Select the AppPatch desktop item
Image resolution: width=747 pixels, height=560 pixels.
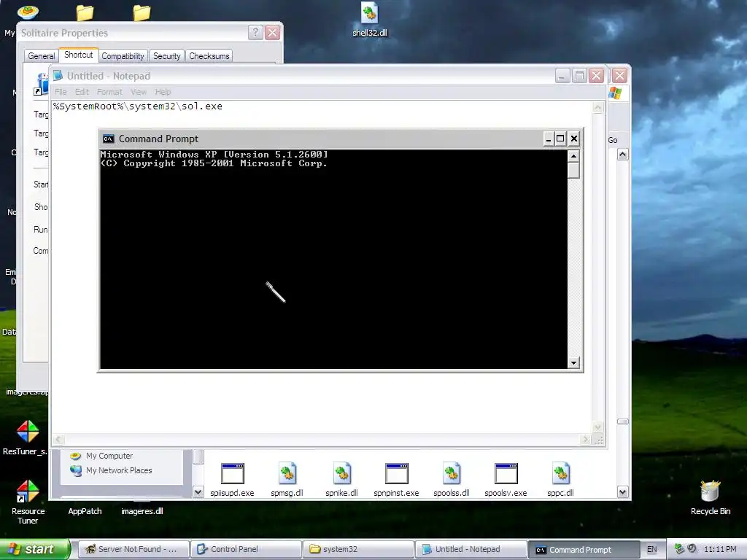85,511
